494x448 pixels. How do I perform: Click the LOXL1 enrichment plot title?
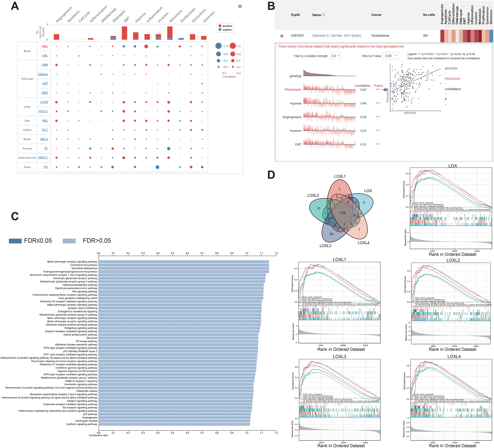[x=339, y=259]
